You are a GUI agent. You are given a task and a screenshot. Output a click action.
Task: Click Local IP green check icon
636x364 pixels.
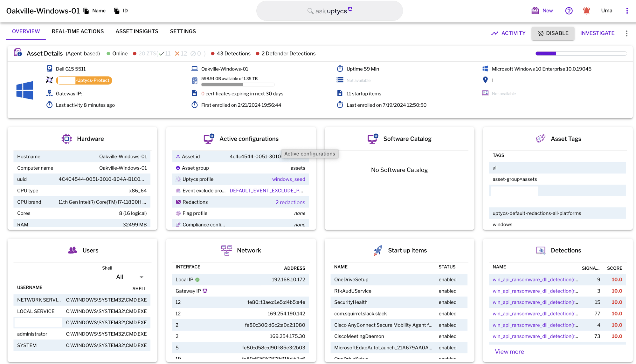click(x=197, y=280)
